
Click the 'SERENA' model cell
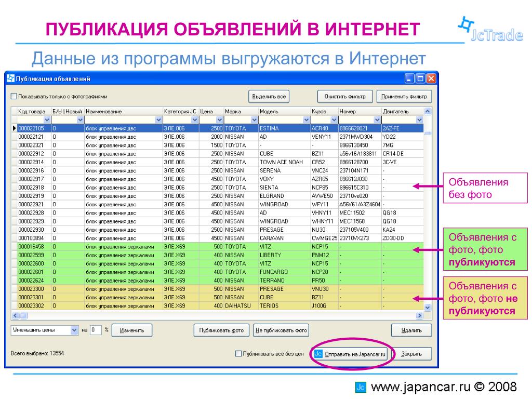pyautogui.click(x=284, y=170)
